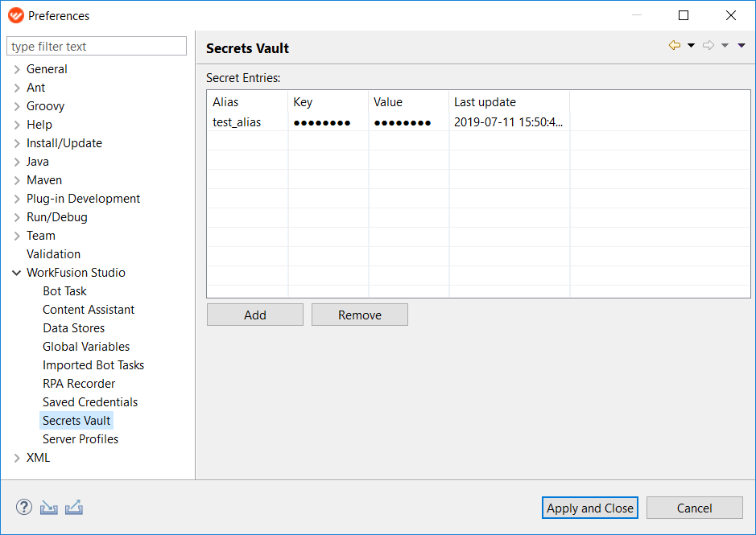Sort by the Key column header

tap(328, 102)
